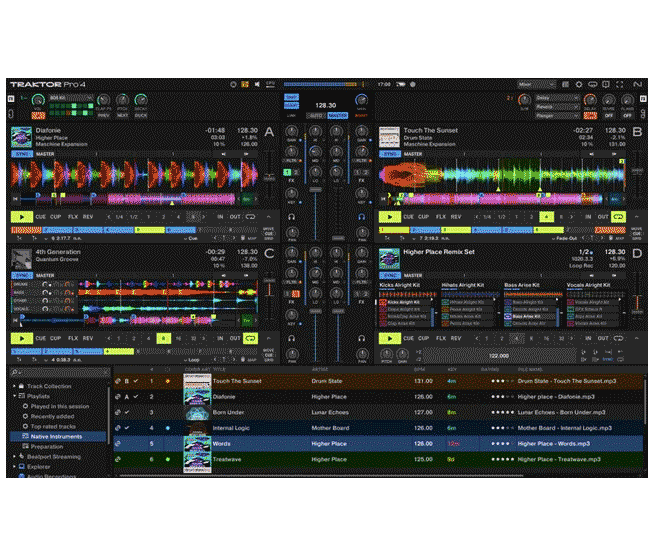Viewport: 653px width, 555px height.
Task: Select loop size 4 on Deck B
Action: click(546, 217)
